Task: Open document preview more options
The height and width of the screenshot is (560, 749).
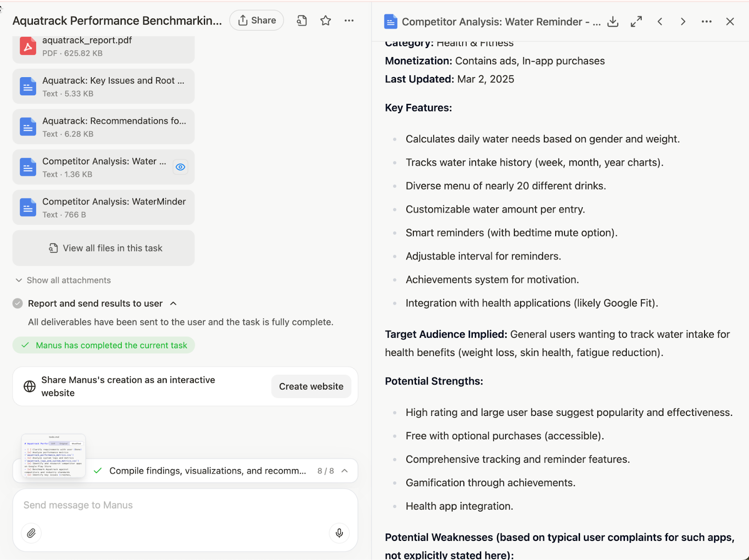Action: (x=706, y=22)
